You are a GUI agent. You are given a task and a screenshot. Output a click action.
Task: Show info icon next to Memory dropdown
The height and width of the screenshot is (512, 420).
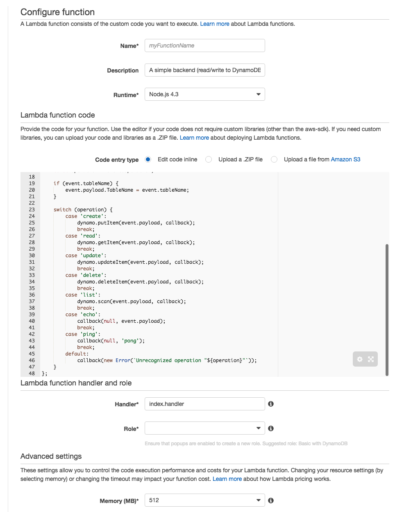271,501
